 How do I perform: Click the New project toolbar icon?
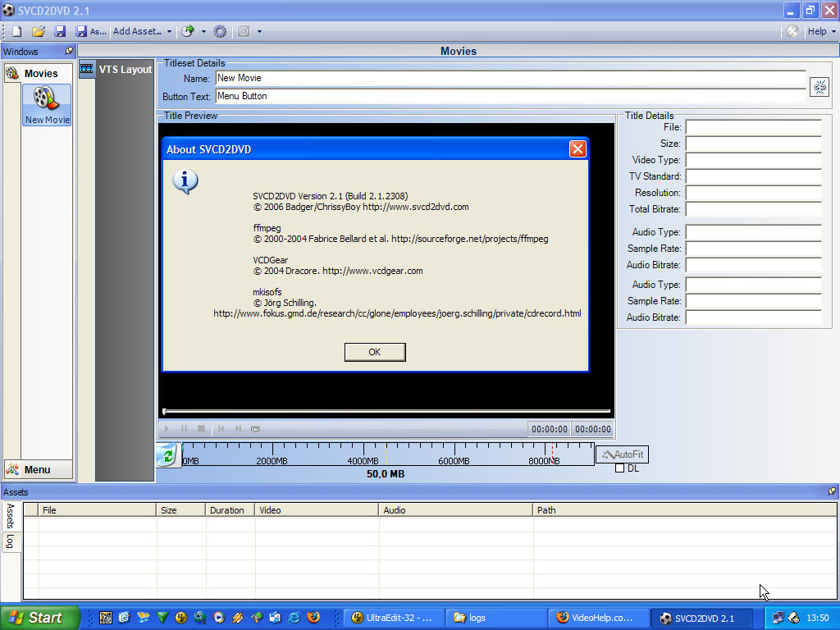tap(17, 32)
